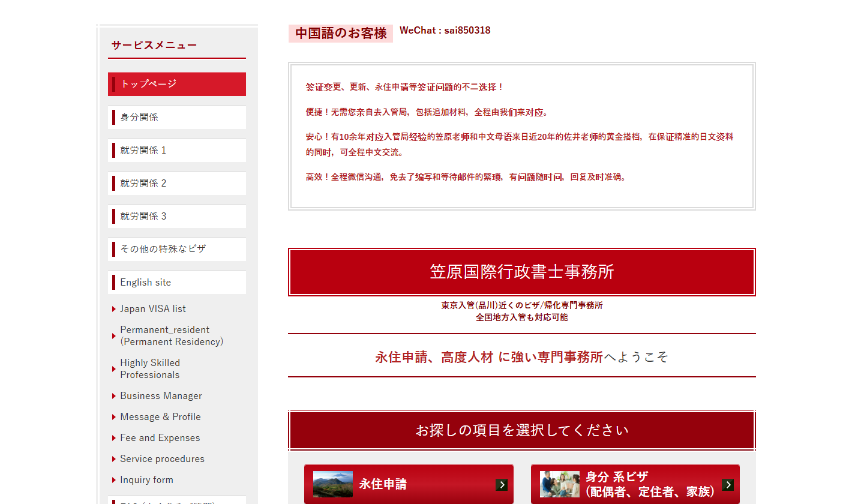This screenshot has width=852, height=504.
Task: Click the triangle marker next to Business Manager
Action: 114,395
